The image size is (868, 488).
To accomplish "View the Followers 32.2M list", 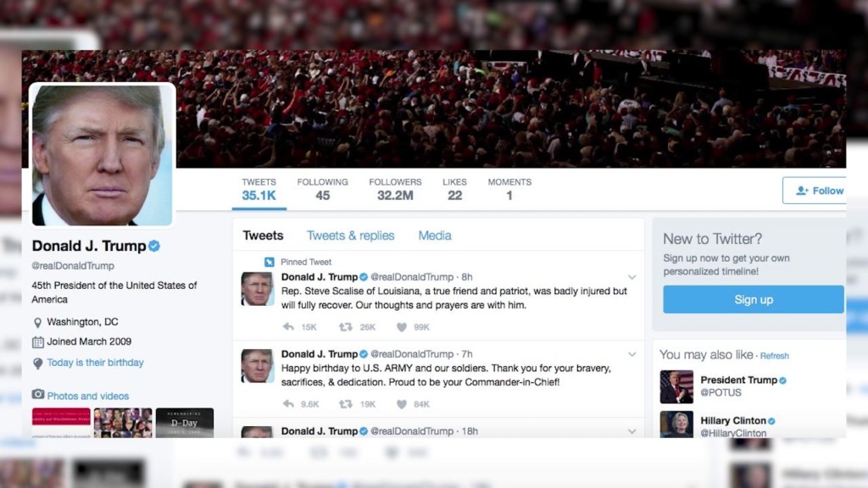I will coord(395,189).
